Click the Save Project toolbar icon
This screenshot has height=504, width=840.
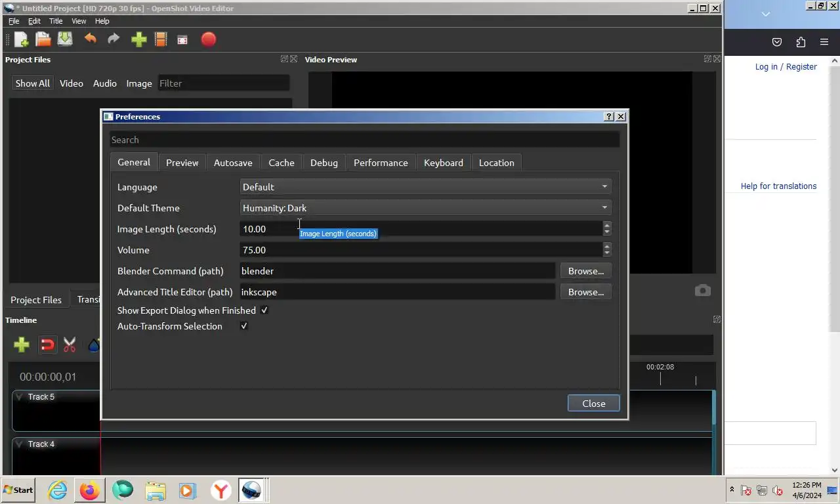(65, 39)
